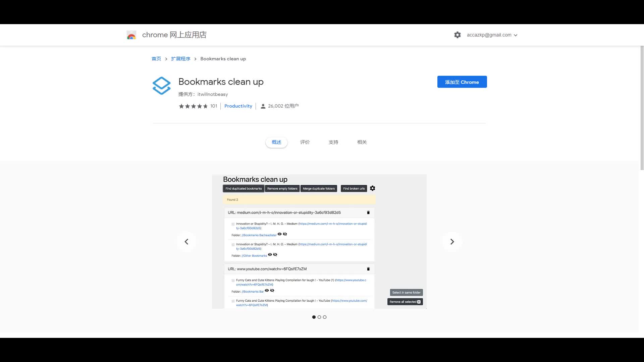Screen dimensions: 644x362
Task: Click the Remove empty folders button in screenshot
Action: tap(282, 189)
